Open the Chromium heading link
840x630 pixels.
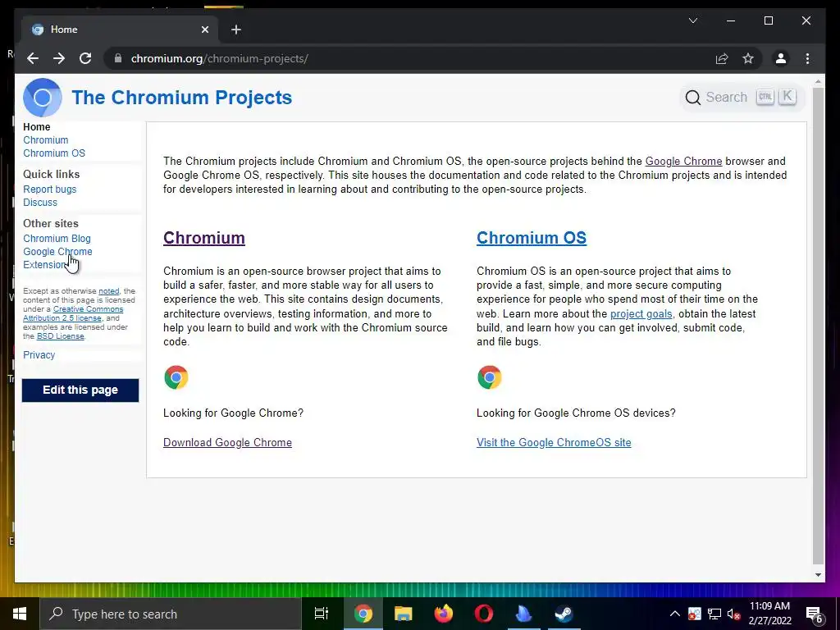point(204,238)
